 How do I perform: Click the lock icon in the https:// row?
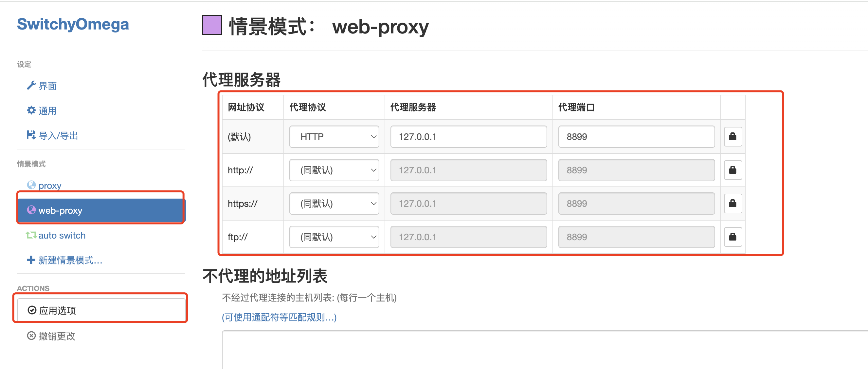coord(732,204)
